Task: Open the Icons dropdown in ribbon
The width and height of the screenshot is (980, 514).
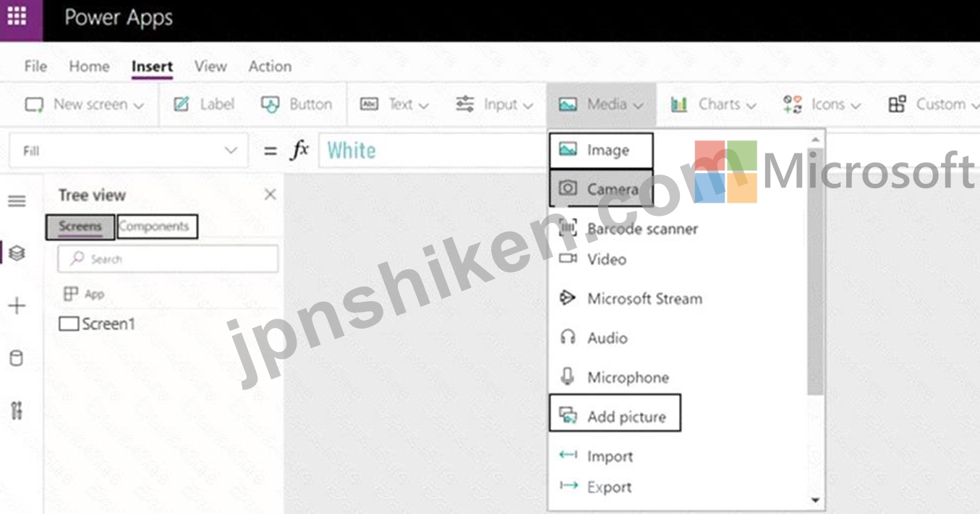Action: click(822, 104)
